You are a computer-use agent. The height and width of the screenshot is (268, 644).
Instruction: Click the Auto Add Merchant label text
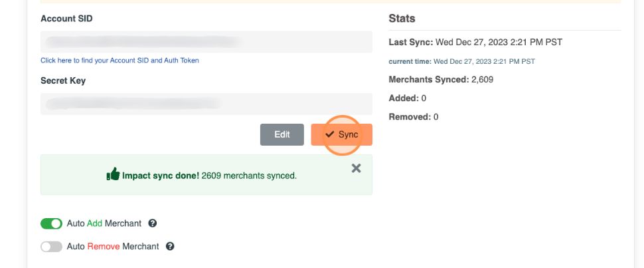105,223
